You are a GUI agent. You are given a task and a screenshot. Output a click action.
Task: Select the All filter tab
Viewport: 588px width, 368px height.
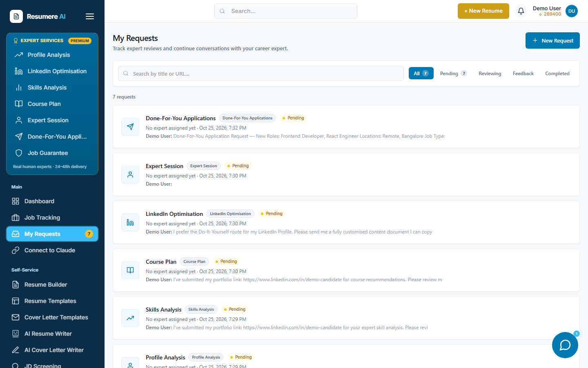tap(421, 74)
